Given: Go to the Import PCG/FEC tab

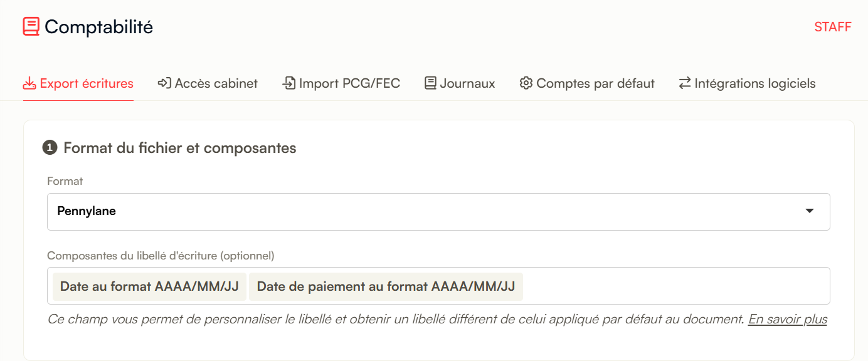Looking at the screenshot, I should coord(341,83).
